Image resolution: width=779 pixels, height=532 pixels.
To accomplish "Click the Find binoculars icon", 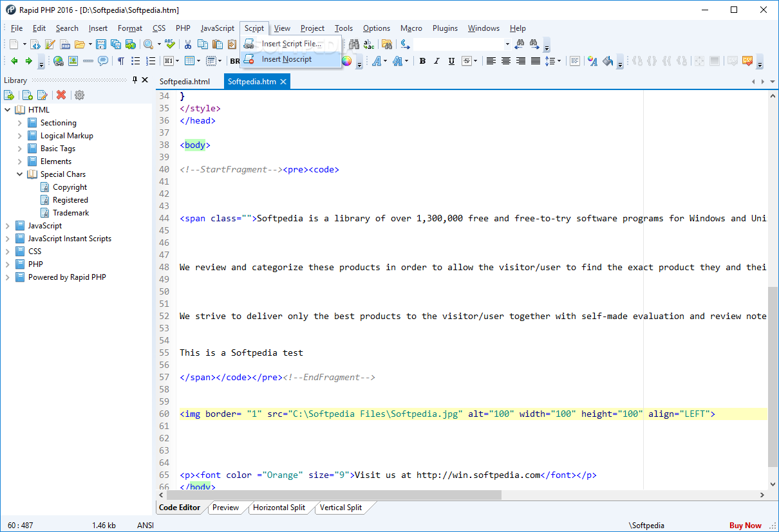I will (x=354, y=44).
